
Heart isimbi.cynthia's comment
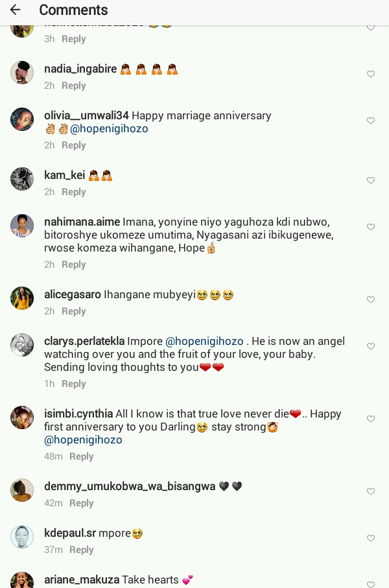pos(371,419)
